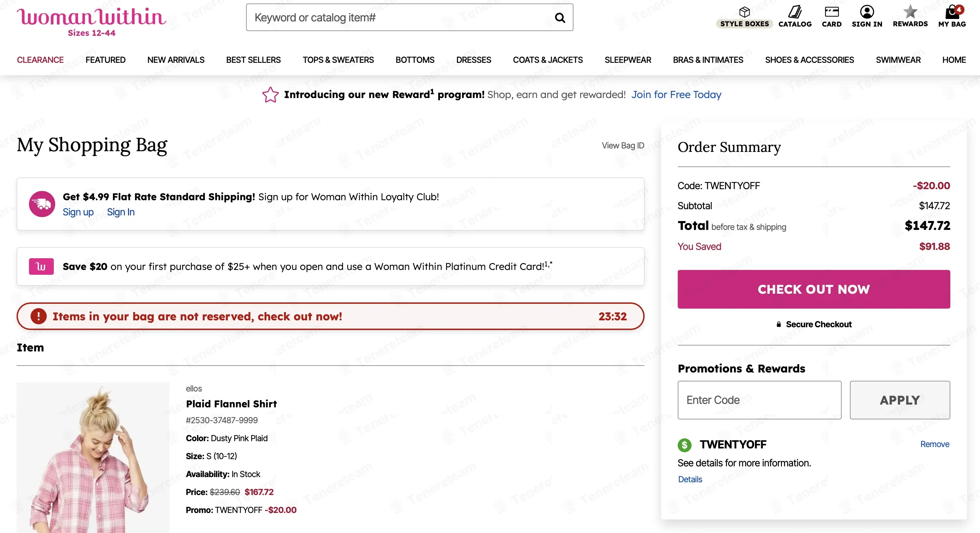Remove the TWENTYOFF promo code

tap(934, 444)
